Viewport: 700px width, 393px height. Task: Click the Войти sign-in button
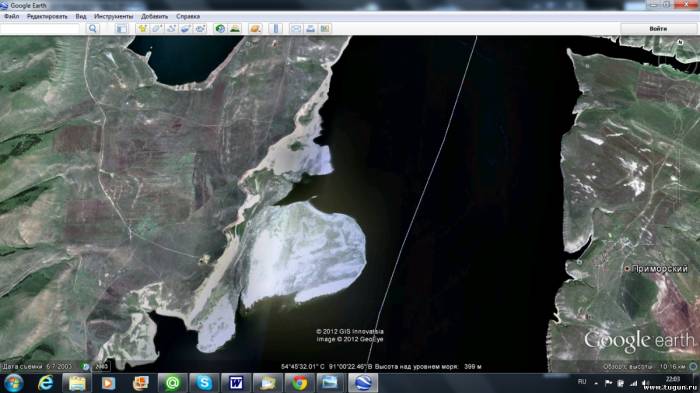coord(658,29)
